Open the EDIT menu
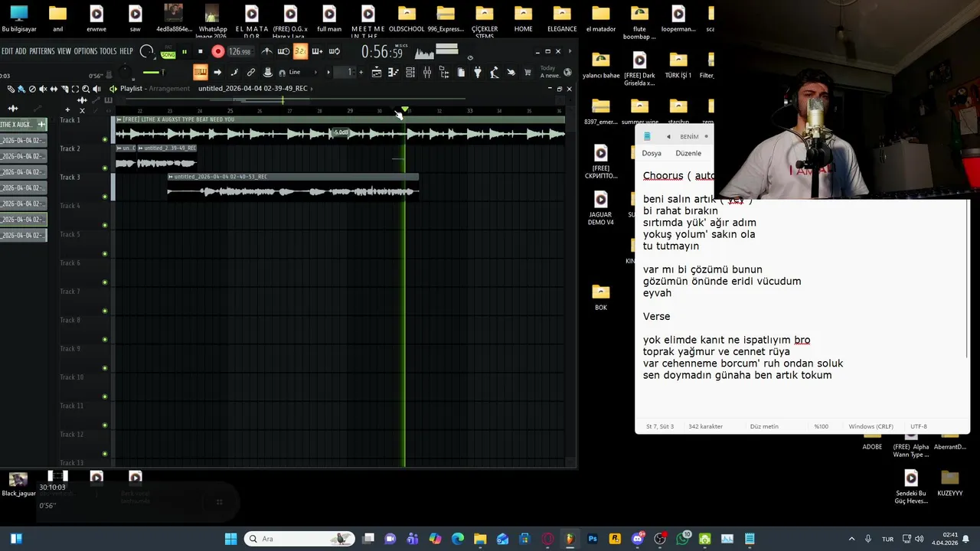 tap(7, 51)
